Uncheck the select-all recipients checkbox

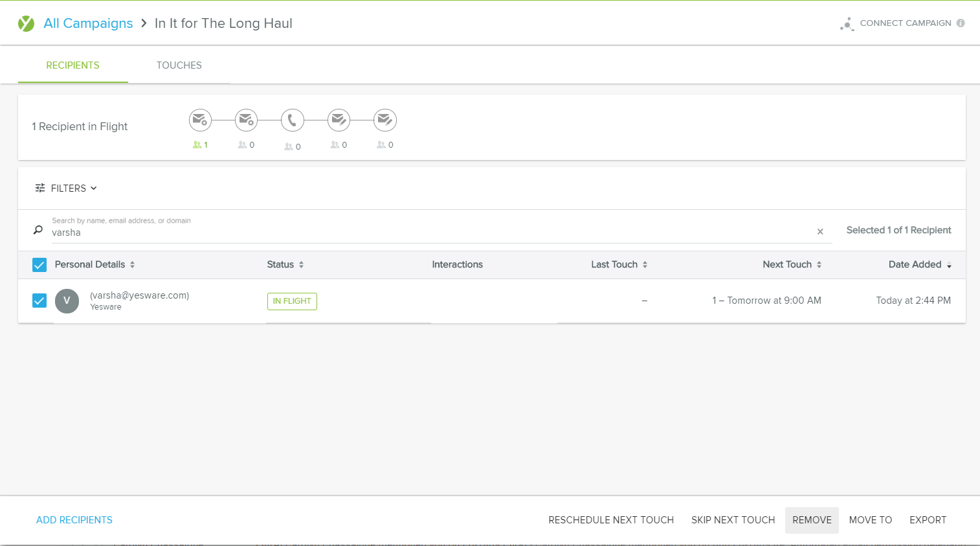(39, 265)
